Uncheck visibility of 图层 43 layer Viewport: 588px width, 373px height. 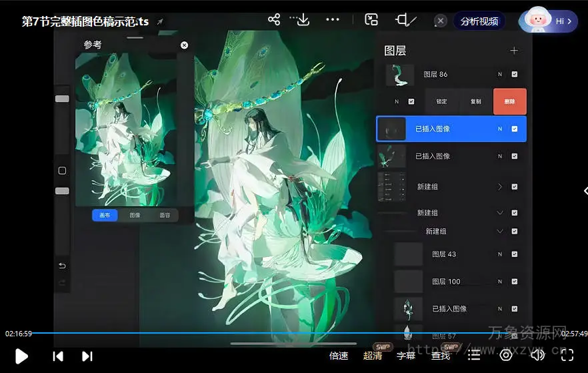pos(514,254)
